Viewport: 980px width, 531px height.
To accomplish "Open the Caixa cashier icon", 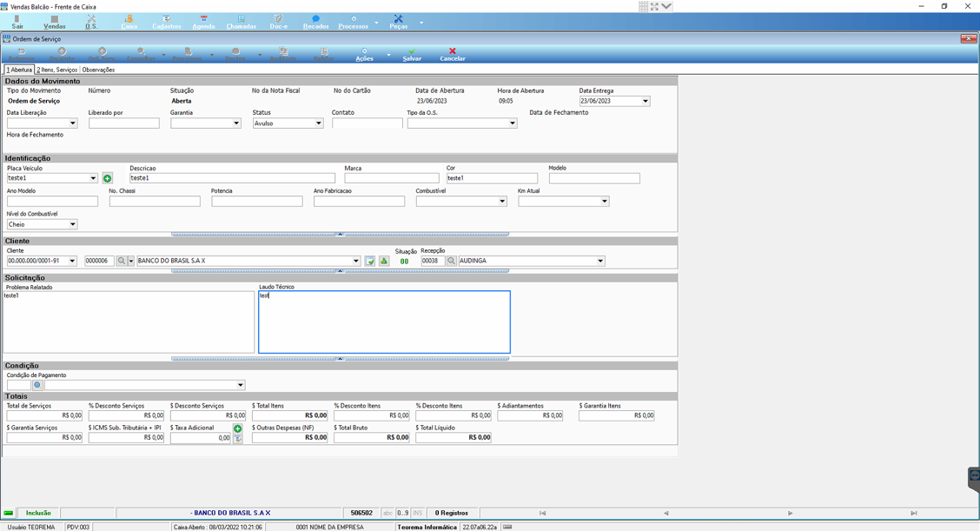I will (x=129, y=23).
